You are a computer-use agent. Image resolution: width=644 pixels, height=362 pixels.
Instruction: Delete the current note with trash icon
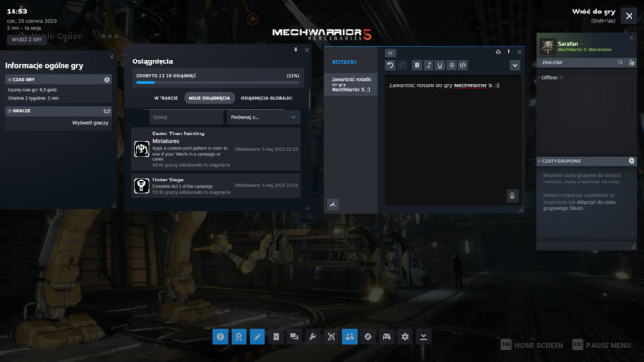click(x=512, y=196)
